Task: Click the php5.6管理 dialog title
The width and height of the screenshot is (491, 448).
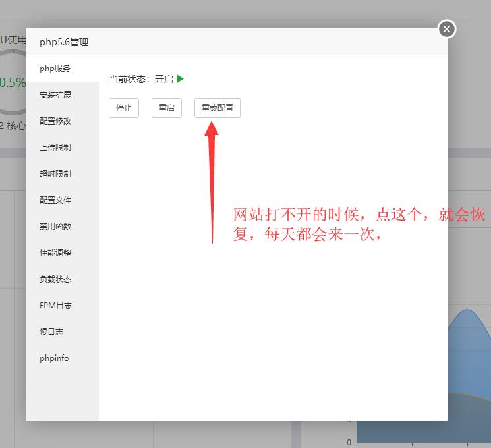Action: click(x=64, y=42)
